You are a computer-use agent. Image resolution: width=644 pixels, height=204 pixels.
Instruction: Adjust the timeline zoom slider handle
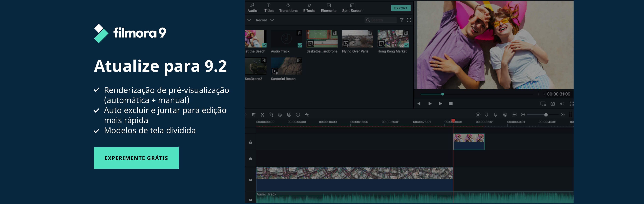point(546,115)
